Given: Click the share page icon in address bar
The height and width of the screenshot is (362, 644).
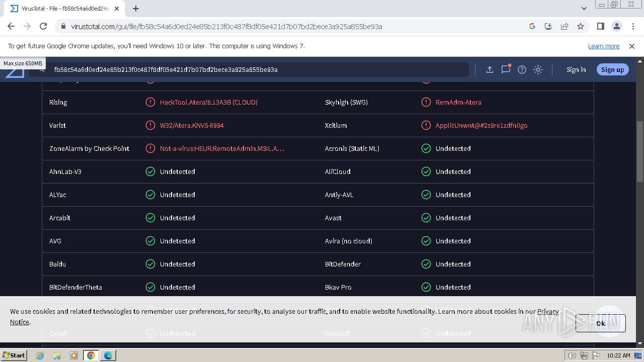Looking at the screenshot, I should click(x=565, y=26).
